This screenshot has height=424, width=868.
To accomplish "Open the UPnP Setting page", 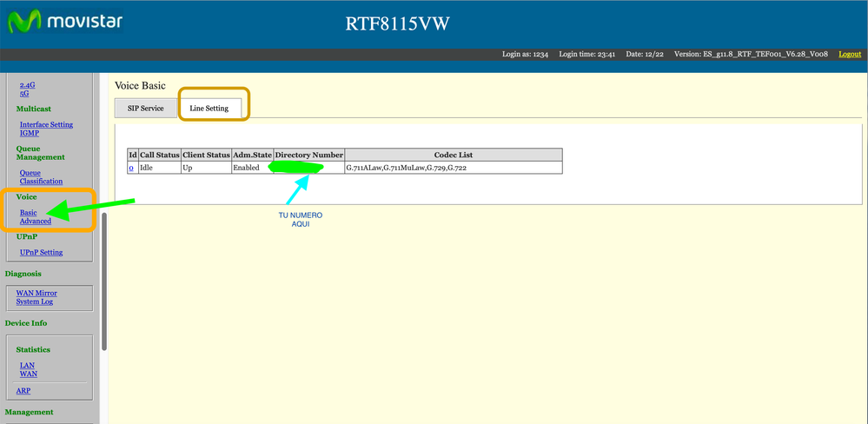I will (x=41, y=253).
